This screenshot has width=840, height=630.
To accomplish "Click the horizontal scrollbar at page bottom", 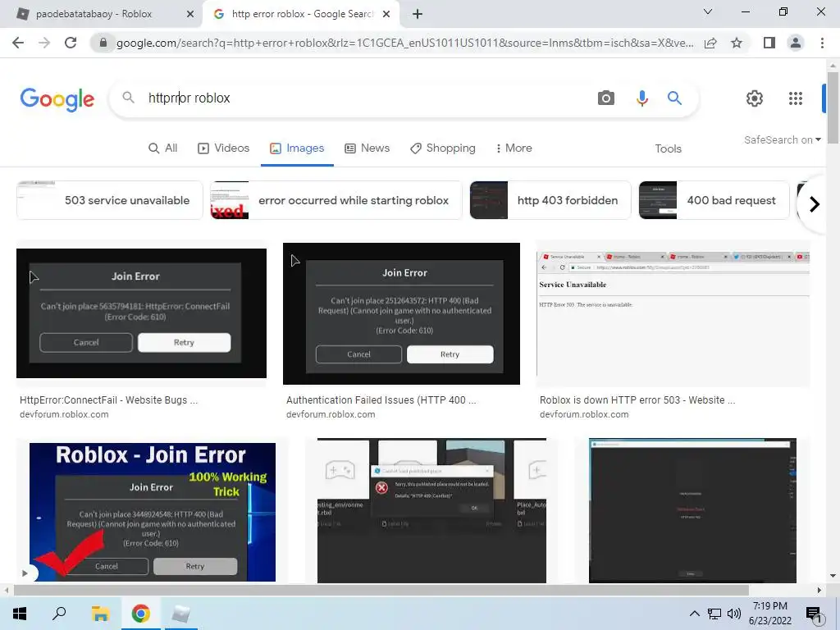I will 381,591.
